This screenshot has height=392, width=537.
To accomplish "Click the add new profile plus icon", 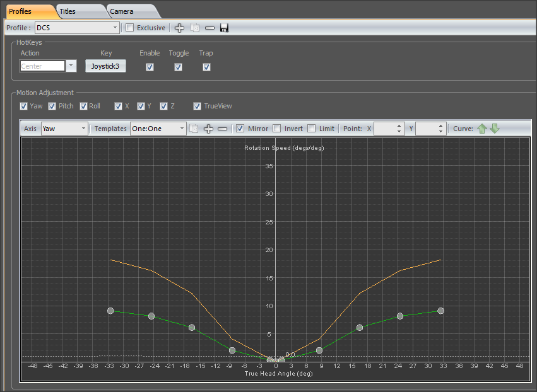I will click(x=180, y=28).
